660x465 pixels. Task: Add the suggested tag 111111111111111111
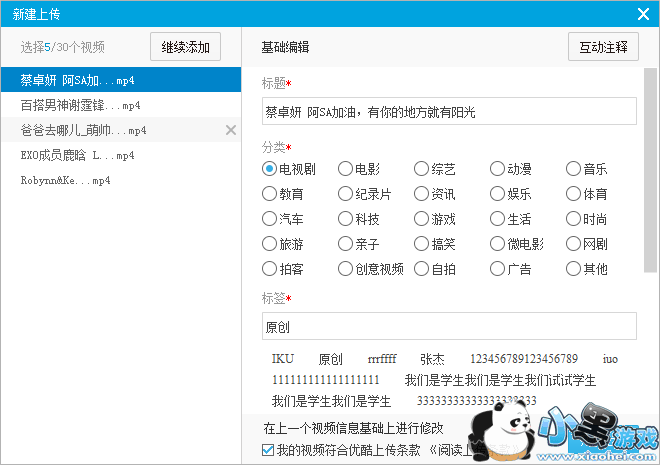pyautogui.click(x=326, y=380)
